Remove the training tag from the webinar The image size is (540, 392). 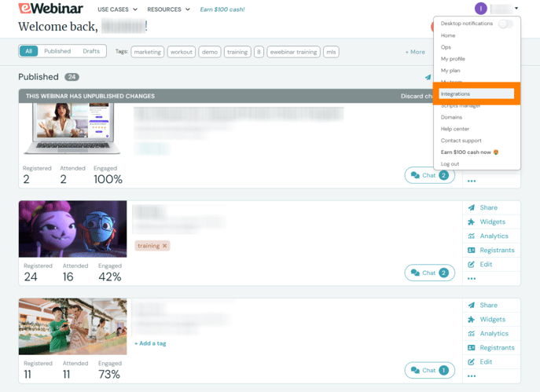click(164, 246)
